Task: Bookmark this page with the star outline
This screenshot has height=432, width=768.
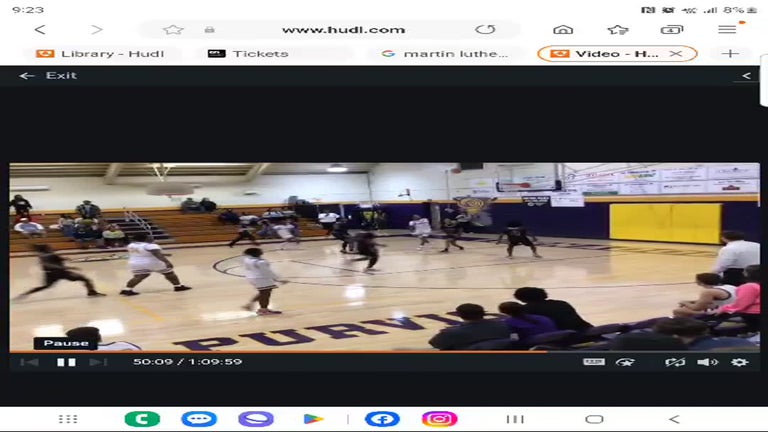Action: (x=173, y=29)
